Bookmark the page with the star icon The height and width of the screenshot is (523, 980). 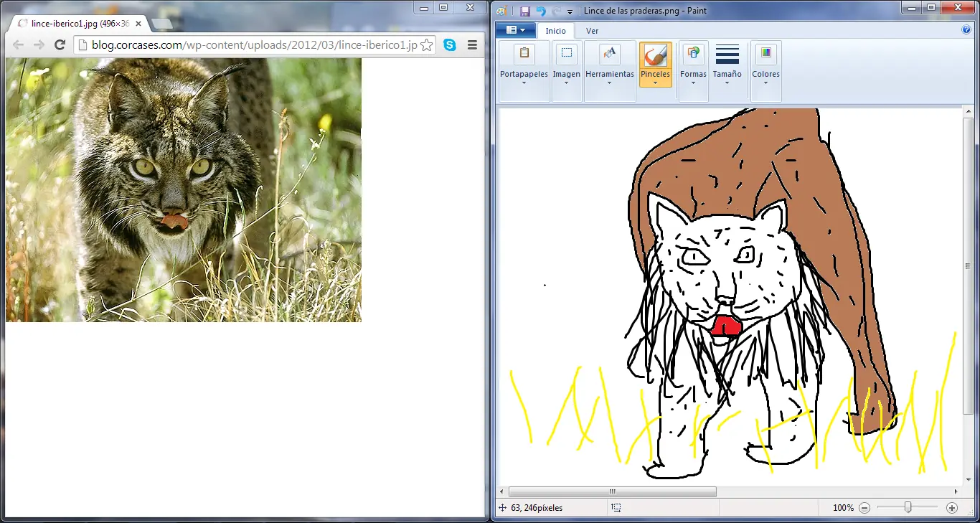click(x=426, y=45)
